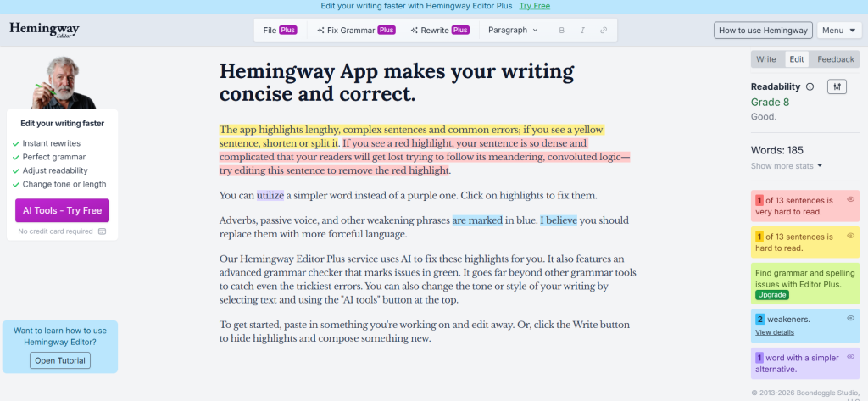Select the Edit tab

pyautogui.click(x=797, y=59)
